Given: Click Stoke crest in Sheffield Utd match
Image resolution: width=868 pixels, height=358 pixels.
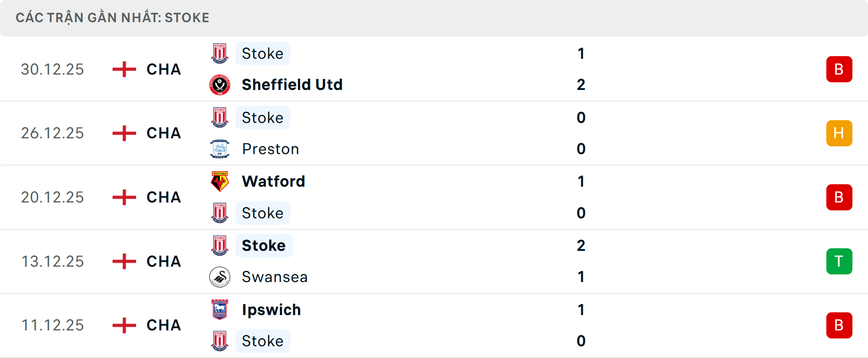Looking at the screenshot, I should (x=220, y=53).
